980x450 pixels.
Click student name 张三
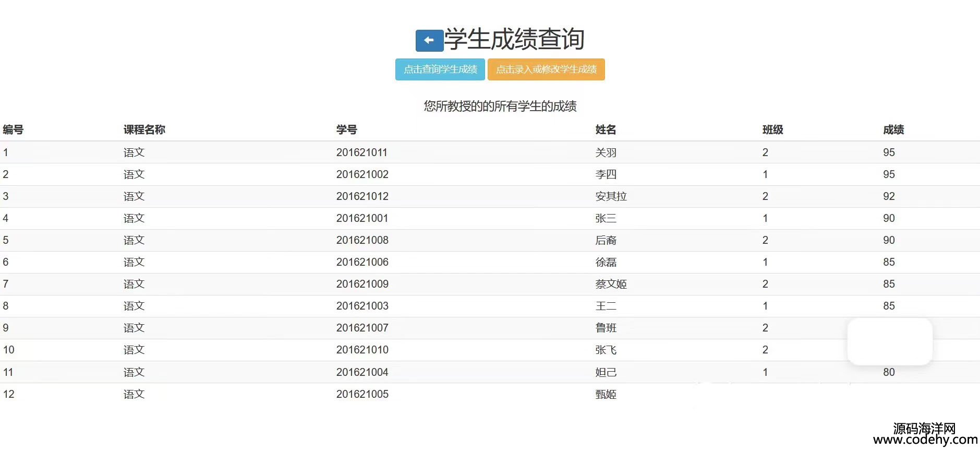click(x=606, y=218)
